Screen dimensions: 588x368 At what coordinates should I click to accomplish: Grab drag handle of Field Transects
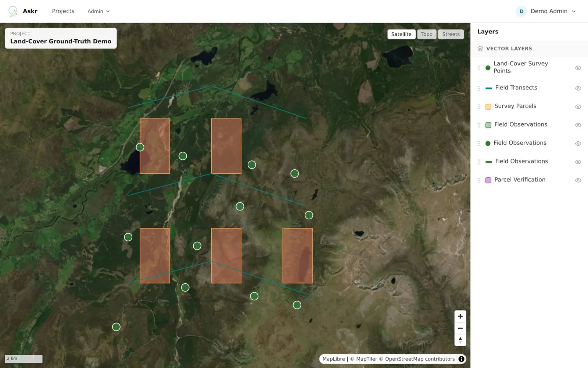point(479,88)
